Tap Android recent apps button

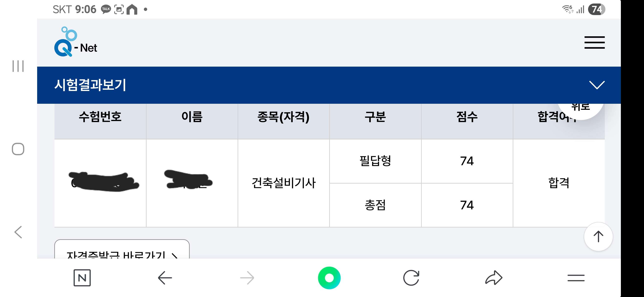click(x=18, y=66)
